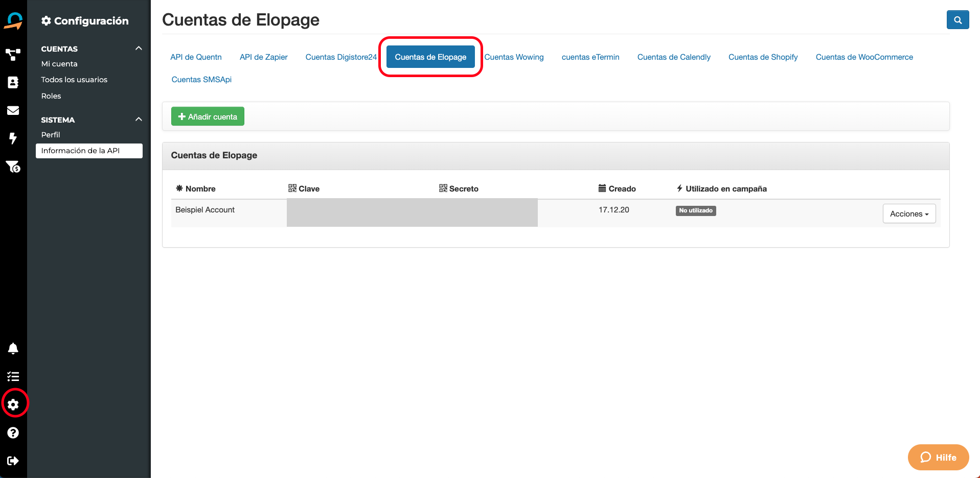The width and height of the screenshot is (980, 478).
Task: Open the lightning bolt automation icon
Action: 13,138
